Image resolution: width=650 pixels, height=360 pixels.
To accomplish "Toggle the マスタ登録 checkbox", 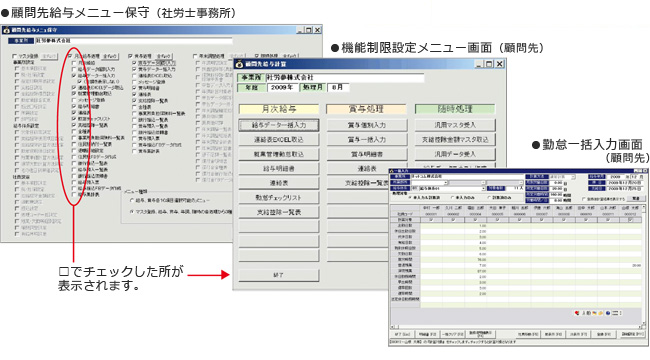I will pos(15,56).
